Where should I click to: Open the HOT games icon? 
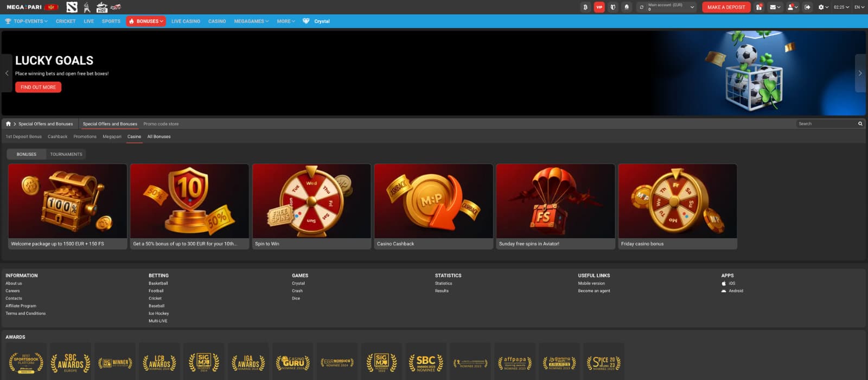point(101,7)
